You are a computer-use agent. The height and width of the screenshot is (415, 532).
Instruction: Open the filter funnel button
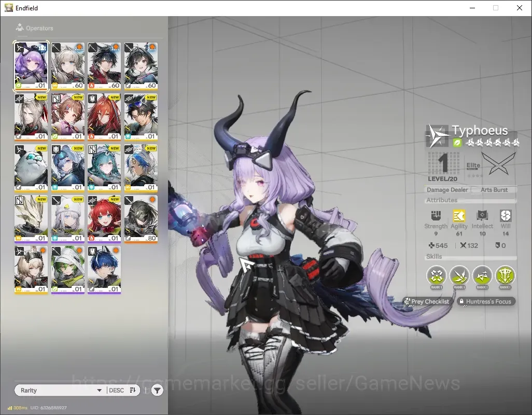point(157,391)
